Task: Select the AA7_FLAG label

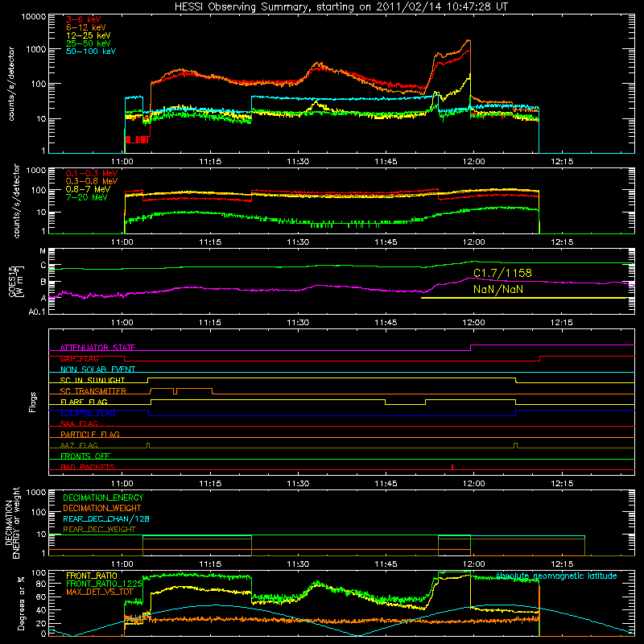Action: 79,445
